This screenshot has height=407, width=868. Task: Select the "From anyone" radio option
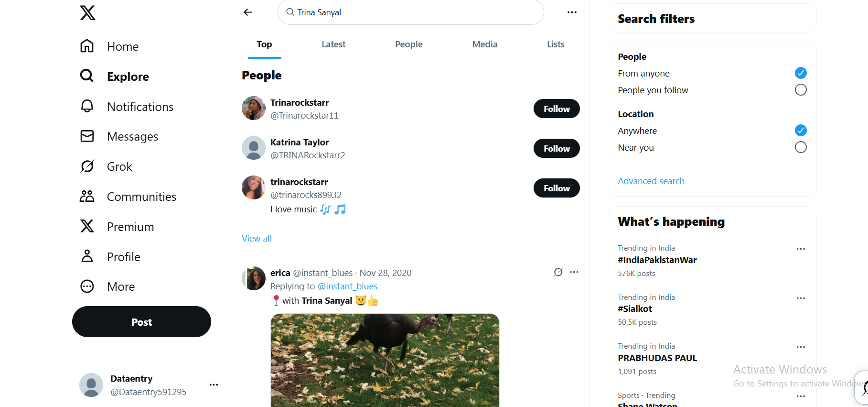coord(801,73)
